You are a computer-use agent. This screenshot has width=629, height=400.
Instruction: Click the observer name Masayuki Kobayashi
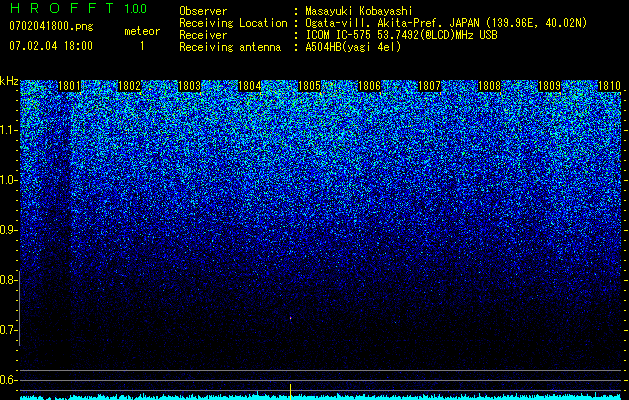tap(359, 11)
